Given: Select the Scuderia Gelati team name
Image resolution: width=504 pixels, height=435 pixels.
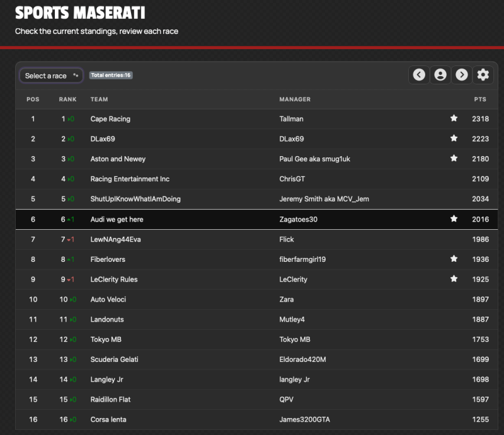Looking at the screenshot, I should tap(114, 359).
